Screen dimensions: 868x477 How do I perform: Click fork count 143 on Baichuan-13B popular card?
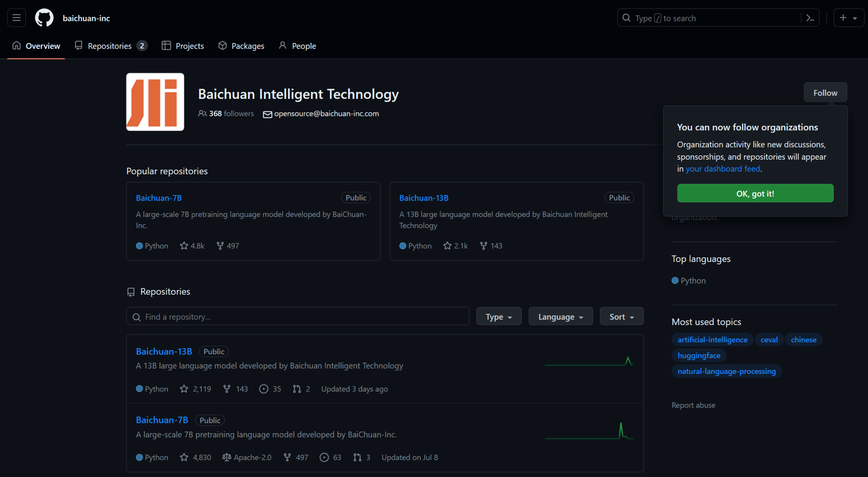coord(491,246)
